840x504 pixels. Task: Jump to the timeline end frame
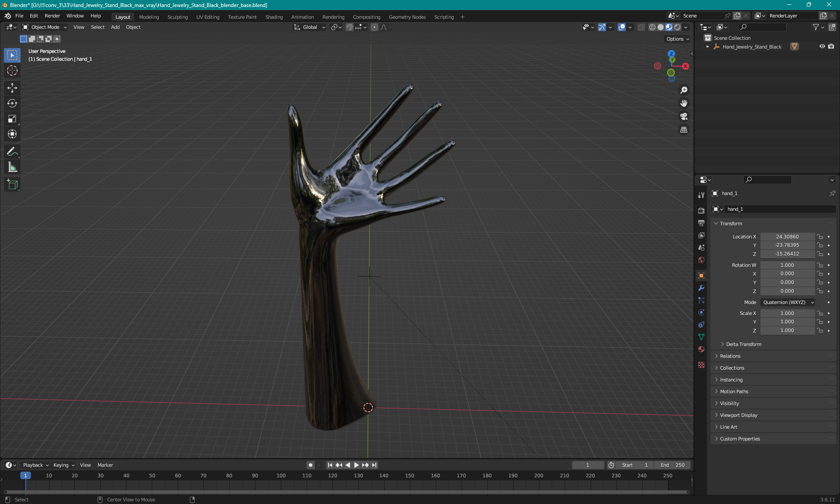point(374,465)
